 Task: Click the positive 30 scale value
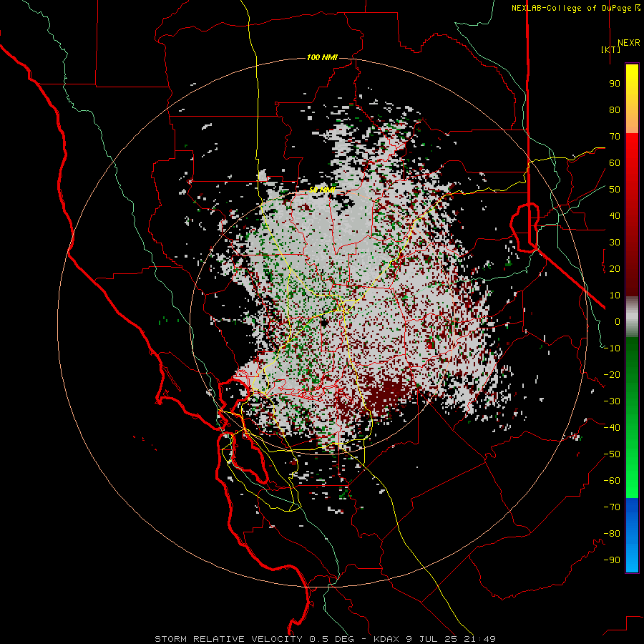point(615,243)
